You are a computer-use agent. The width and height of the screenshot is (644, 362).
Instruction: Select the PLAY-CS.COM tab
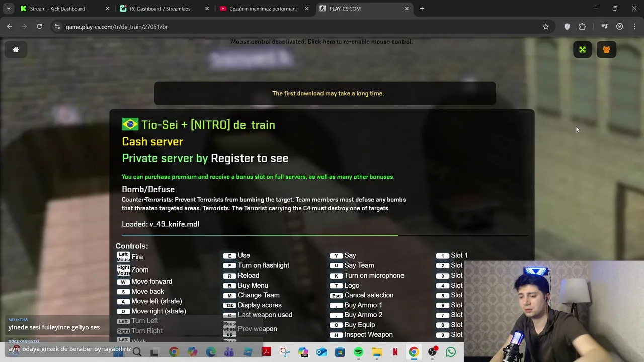coord(364,9)
